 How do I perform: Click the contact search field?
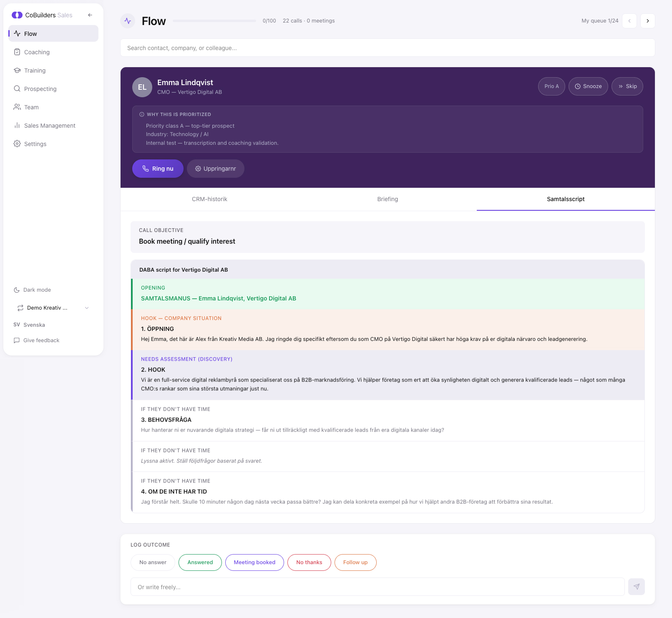(x=387, y=48)
